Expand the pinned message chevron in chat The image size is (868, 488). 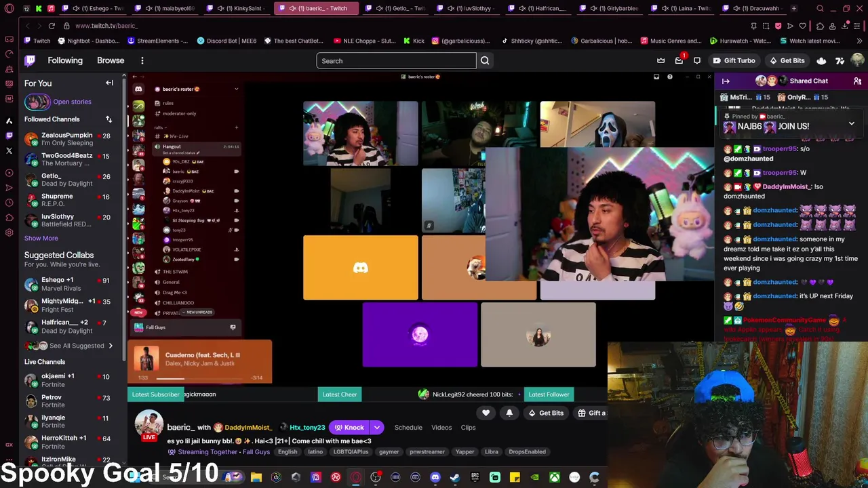[852, 123]
